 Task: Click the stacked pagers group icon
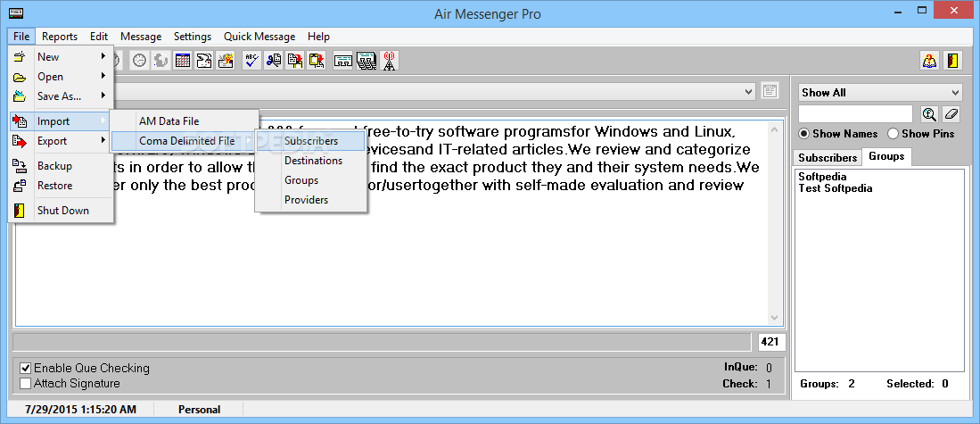pyautogui.click(x=366, y=61)
